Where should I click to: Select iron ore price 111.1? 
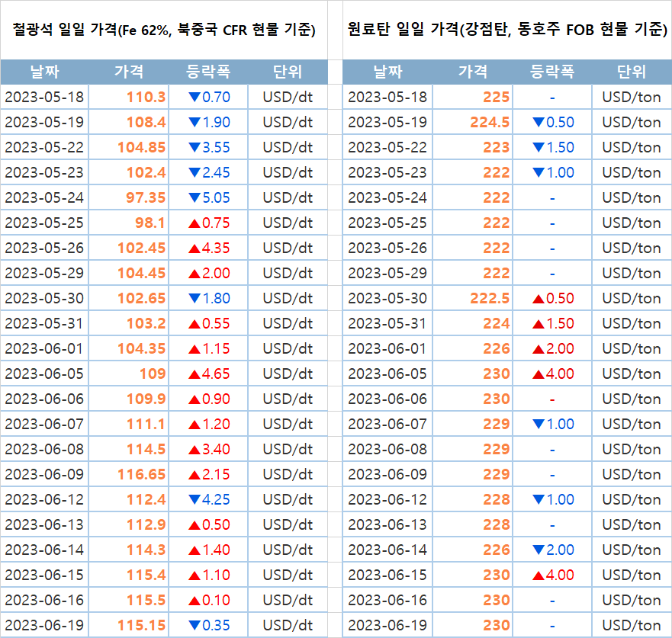pos(146,425)
